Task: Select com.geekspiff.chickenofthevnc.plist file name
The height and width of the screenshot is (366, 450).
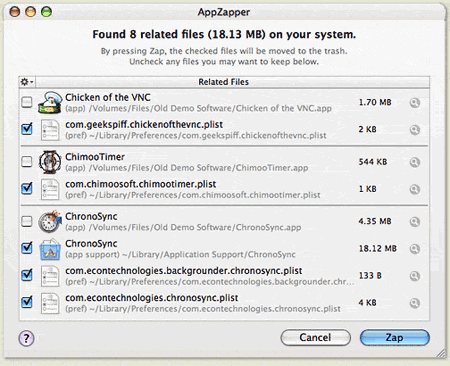Action: [x=144, y=125]
